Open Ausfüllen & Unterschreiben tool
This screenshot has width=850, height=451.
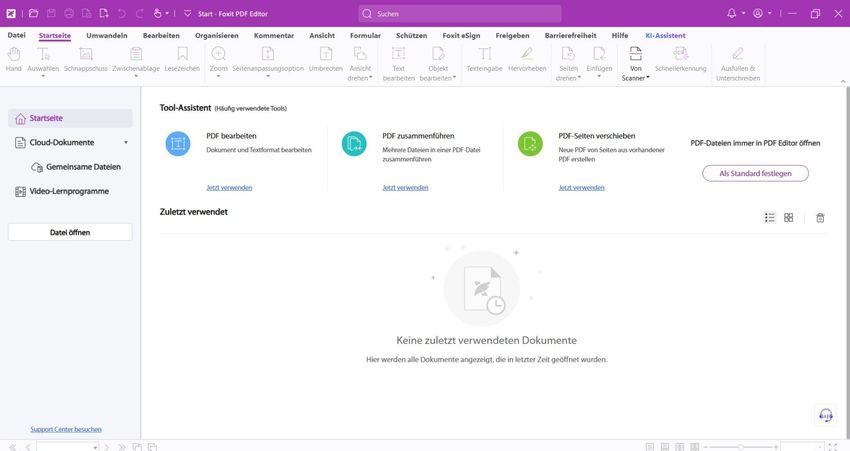pos(738,63)
